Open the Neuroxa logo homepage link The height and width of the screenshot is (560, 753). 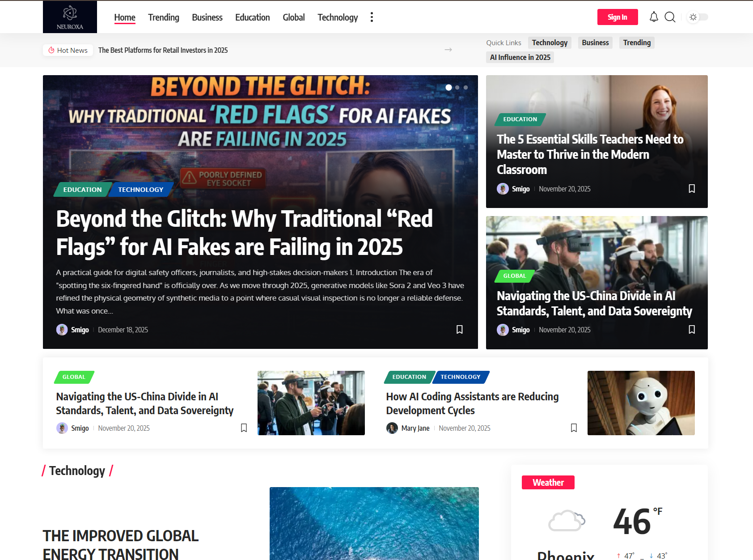point(70,17)
